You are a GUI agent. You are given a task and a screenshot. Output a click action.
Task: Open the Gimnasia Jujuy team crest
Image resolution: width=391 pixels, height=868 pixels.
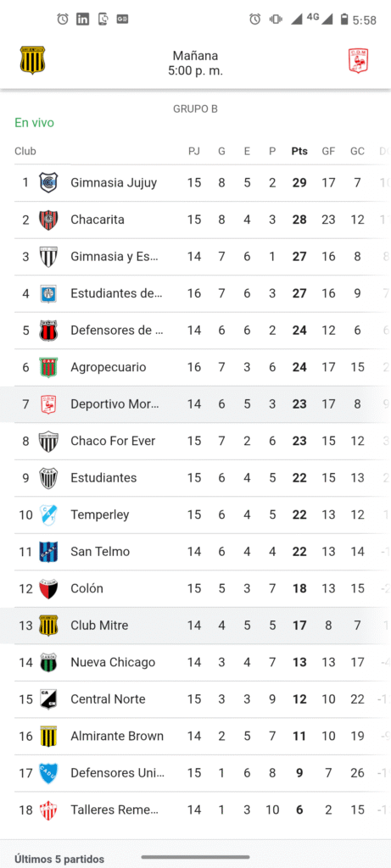48,183
